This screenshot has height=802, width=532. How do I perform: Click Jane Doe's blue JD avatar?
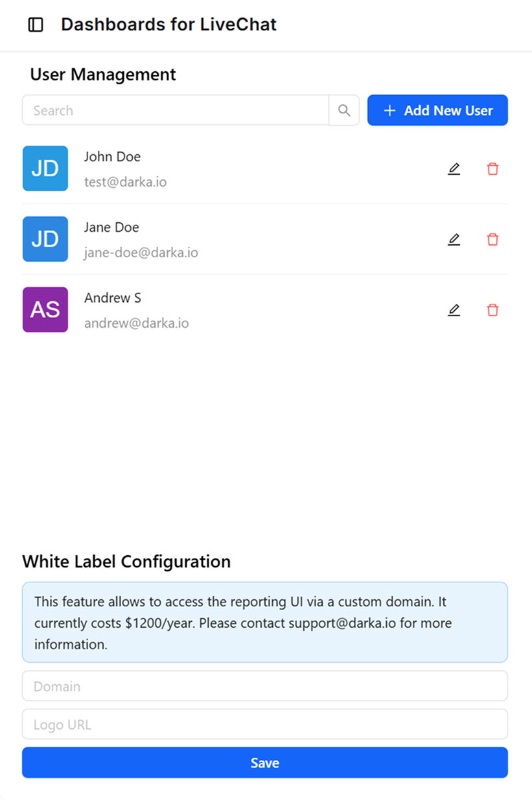point(45,239)
